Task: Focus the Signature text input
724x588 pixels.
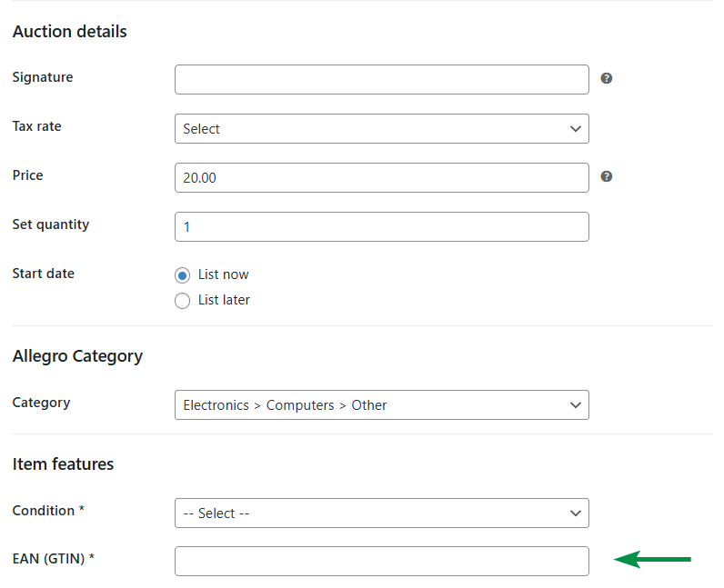Action: click(x=381, y=80)
